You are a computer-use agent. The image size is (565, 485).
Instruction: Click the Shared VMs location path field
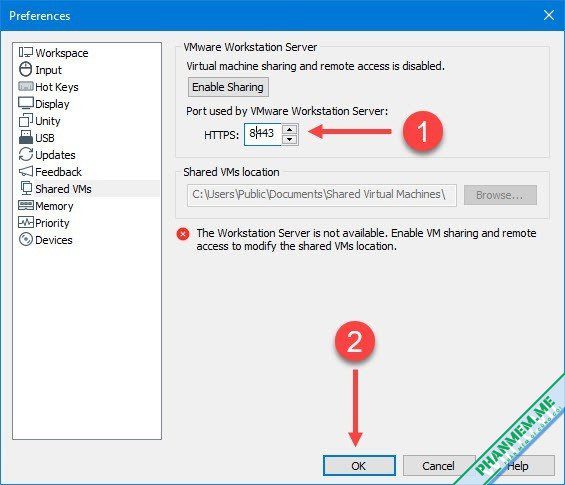[x=321, y=195]
